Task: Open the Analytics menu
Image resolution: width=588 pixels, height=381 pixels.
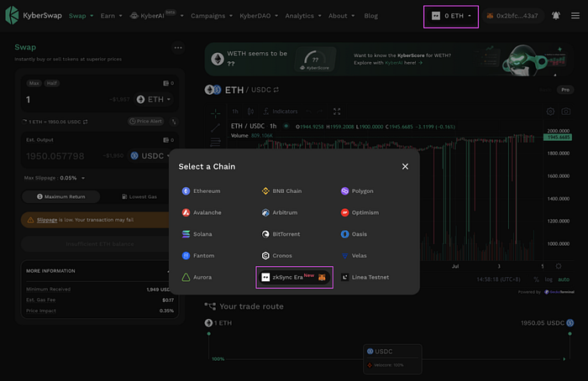Action: (303, 16)
